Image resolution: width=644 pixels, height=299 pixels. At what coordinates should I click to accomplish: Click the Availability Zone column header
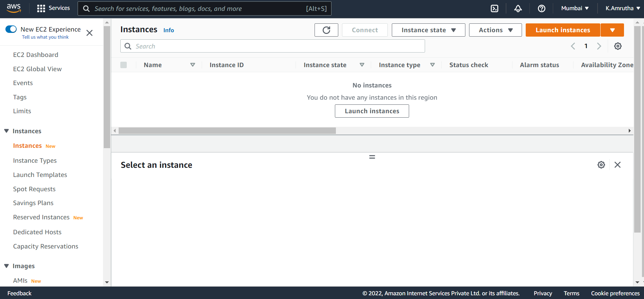tap(607, 65)
